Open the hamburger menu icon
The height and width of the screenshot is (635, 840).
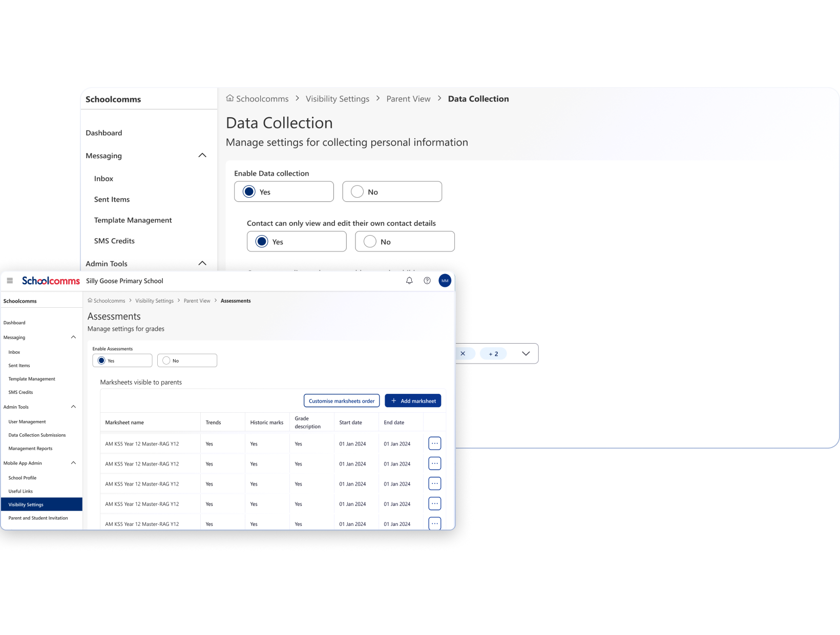(10, 281)
